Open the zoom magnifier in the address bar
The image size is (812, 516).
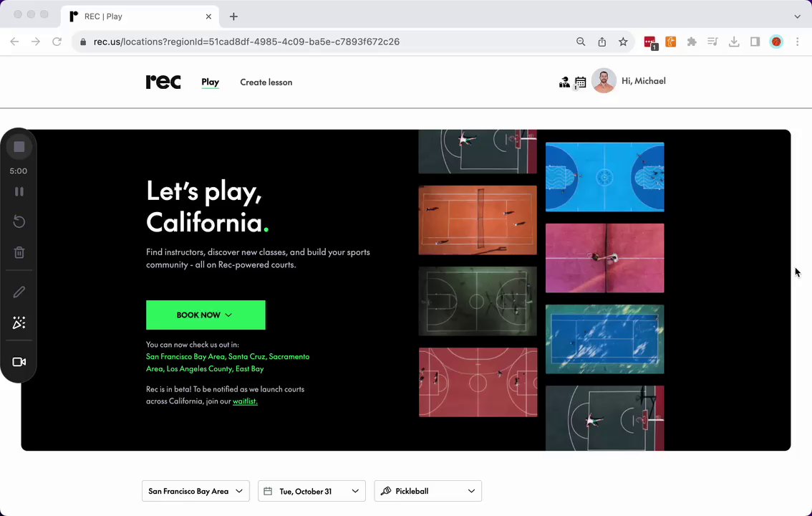pyautogui.click(x=581, y=42)
